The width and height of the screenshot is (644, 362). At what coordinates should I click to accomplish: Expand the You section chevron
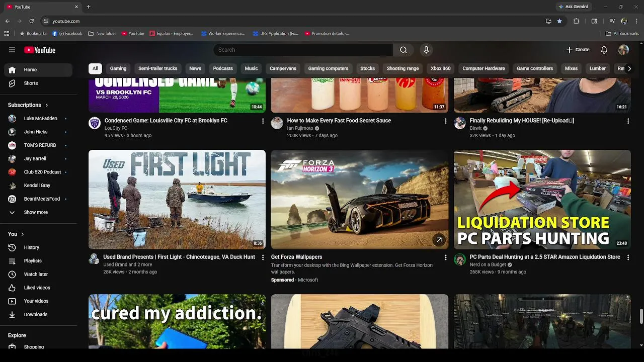tap(22, 234)
